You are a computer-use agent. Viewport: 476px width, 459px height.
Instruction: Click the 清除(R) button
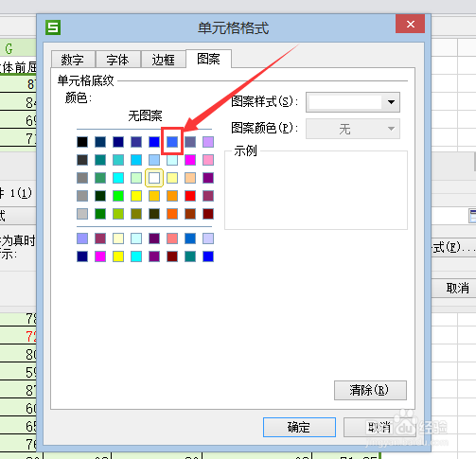[370, 390]
